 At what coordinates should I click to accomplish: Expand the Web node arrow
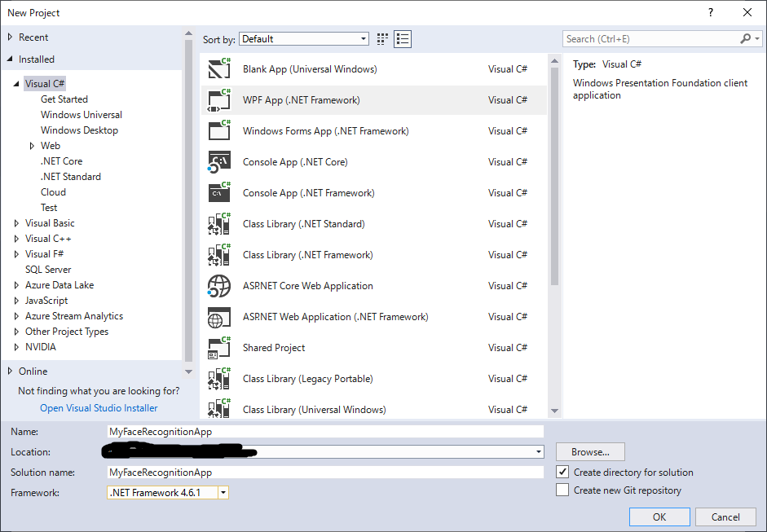pyautogui.click(x=33, y=146)
